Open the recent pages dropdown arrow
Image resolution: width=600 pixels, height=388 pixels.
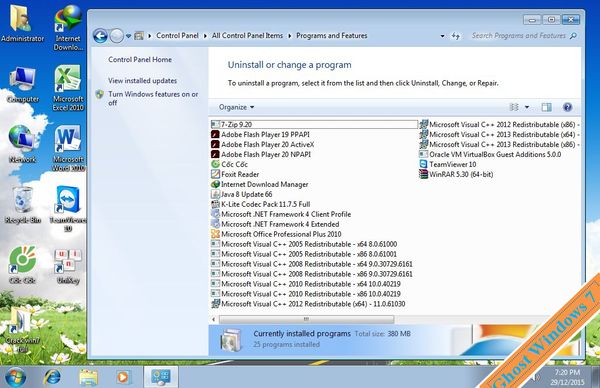(x=129, y=36)
